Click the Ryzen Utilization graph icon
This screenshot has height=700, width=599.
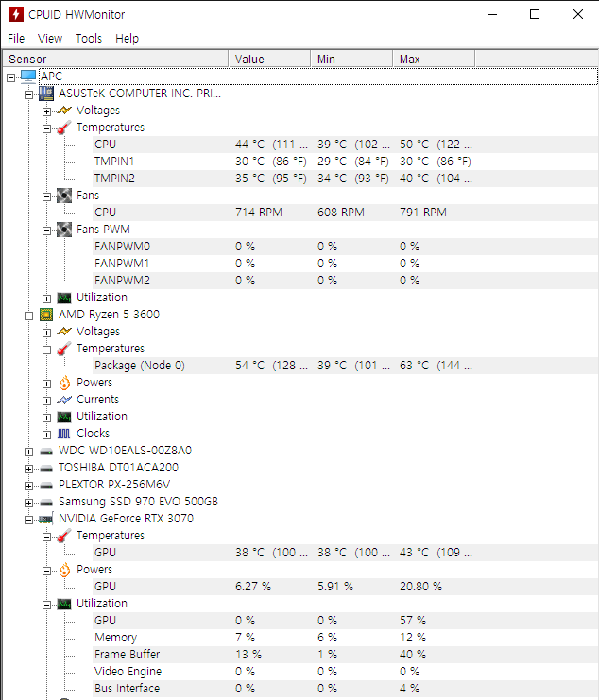[x=64, y=417]
